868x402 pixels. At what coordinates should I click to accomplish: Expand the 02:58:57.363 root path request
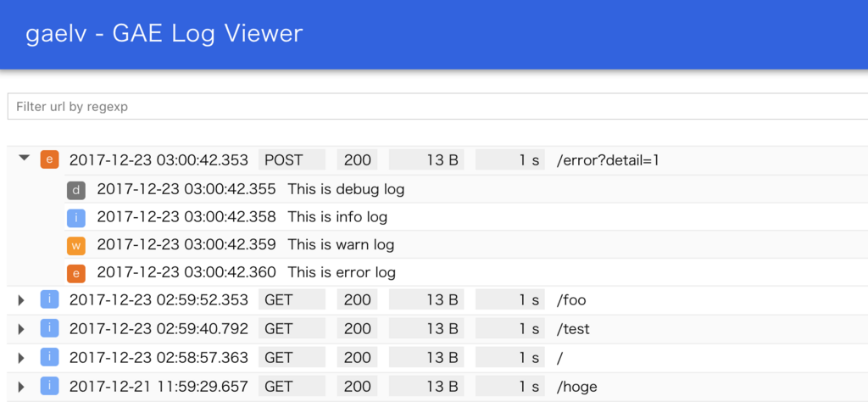pos(21,358)
